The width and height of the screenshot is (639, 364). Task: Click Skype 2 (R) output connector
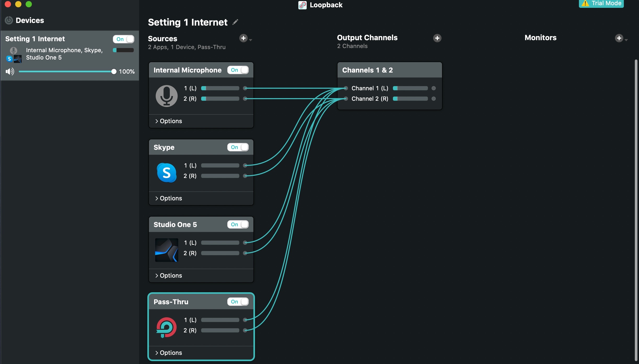245,176
